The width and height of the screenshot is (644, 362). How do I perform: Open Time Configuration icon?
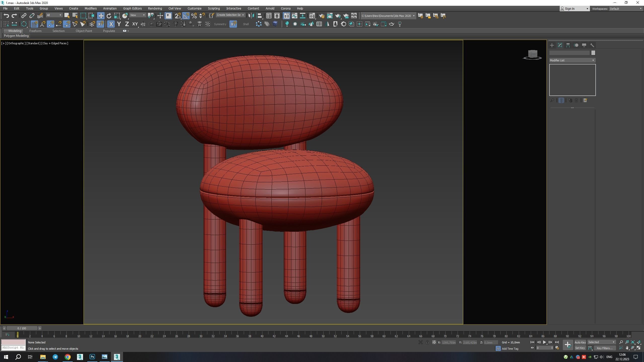[x=557, y=348]
